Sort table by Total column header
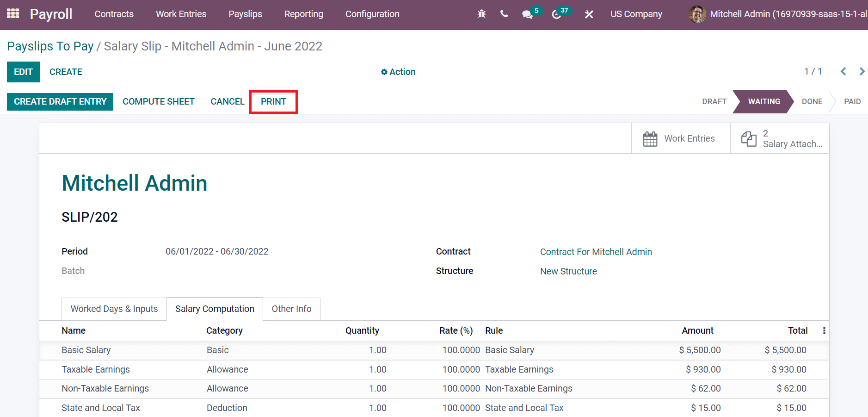 click(x=798, y=330)
